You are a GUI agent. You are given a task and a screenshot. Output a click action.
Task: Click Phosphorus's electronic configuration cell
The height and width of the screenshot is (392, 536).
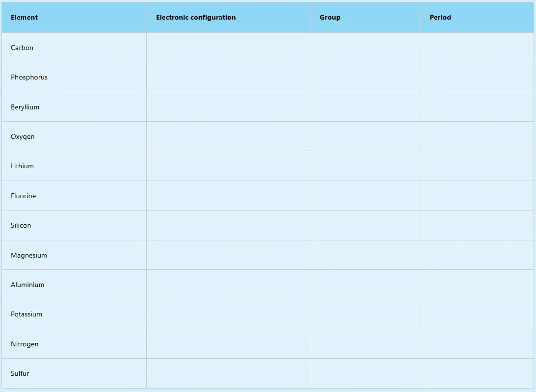229,77
